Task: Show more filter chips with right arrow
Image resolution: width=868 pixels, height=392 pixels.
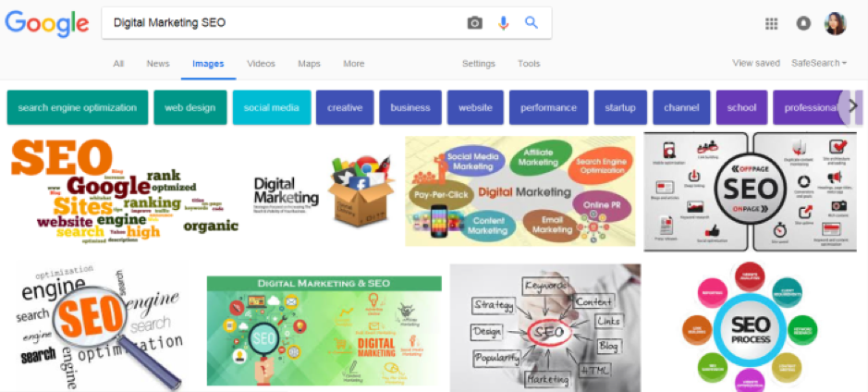Action: [852, 106]
